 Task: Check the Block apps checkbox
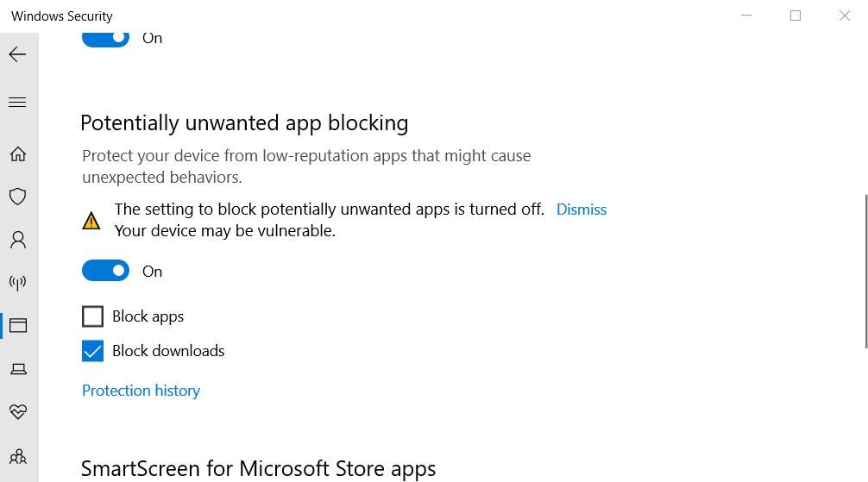pos(92,316)
